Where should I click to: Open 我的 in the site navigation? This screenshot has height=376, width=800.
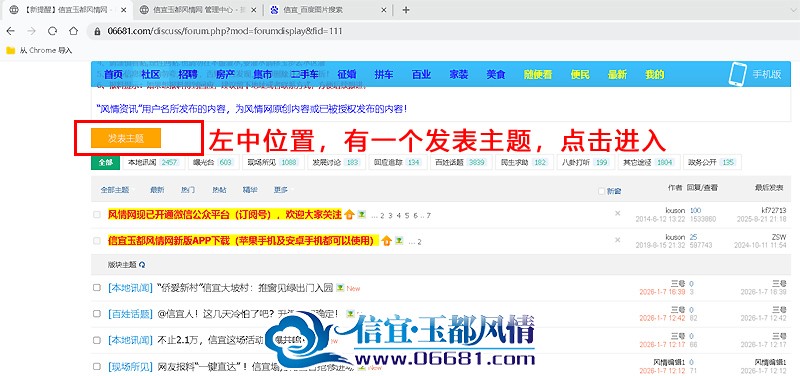(655, 74)
